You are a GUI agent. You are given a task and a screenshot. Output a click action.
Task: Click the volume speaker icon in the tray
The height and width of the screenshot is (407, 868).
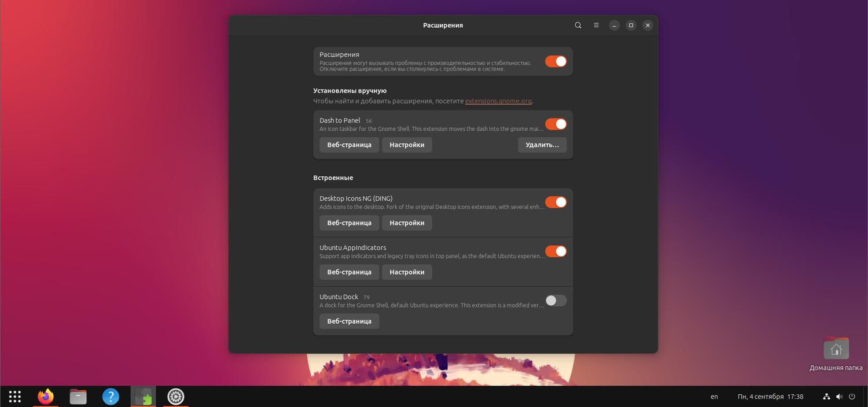pyautogui.click(x=839, y=397)
